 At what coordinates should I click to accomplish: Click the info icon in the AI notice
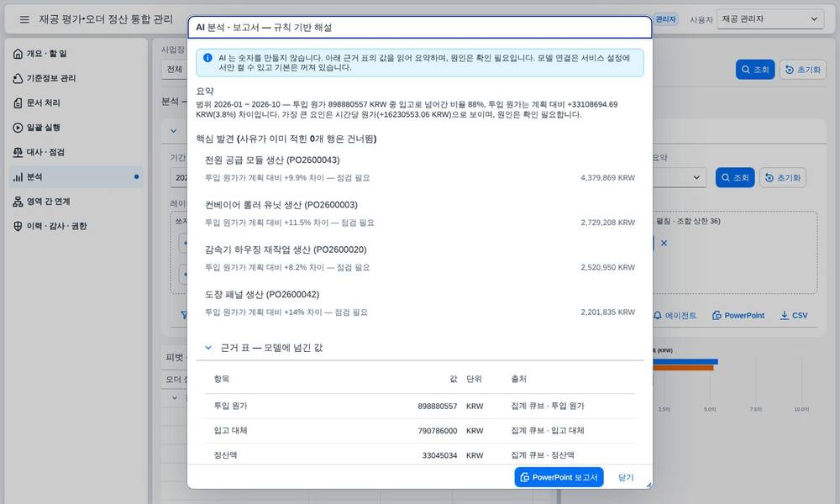click(x=207, y=58)
